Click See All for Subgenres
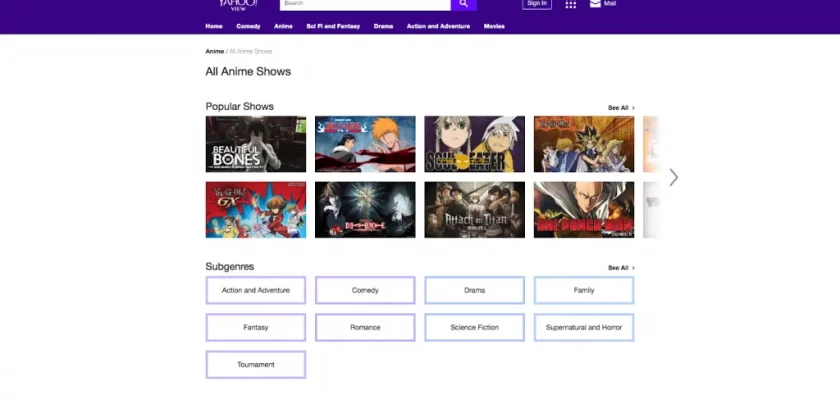The height and width of the screenshot is (400, 840). click(x=621, y=268)
